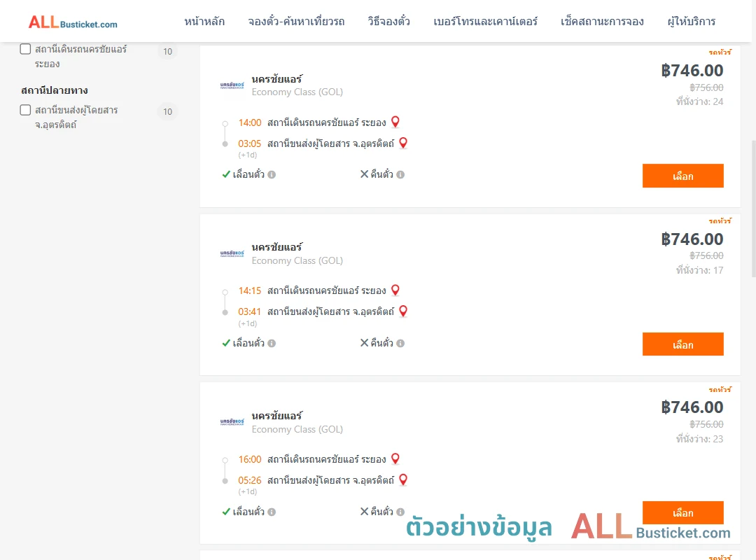Click Nakhonchai Air logo on the 14:00 trip
756x560 pixels.
[x=232, y=85]
